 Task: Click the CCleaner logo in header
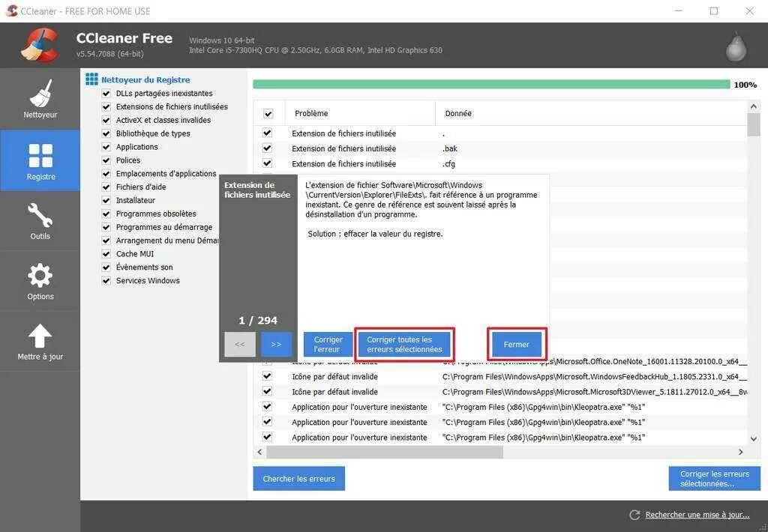click(x=40, y=46)
